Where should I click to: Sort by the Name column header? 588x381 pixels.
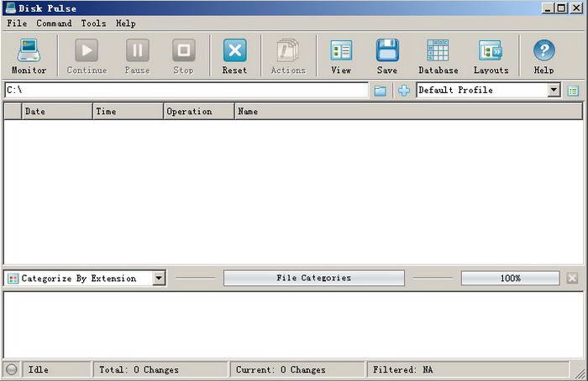pos(408,112)
